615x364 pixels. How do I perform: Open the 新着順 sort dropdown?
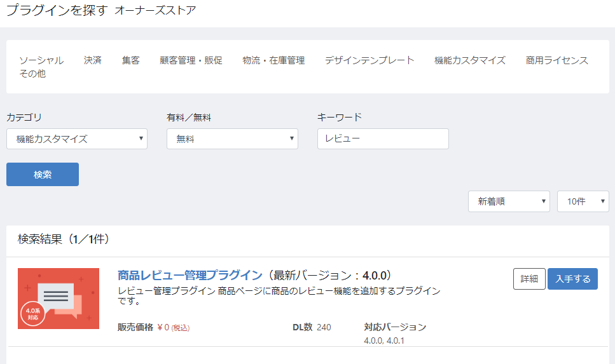[509, 201]
